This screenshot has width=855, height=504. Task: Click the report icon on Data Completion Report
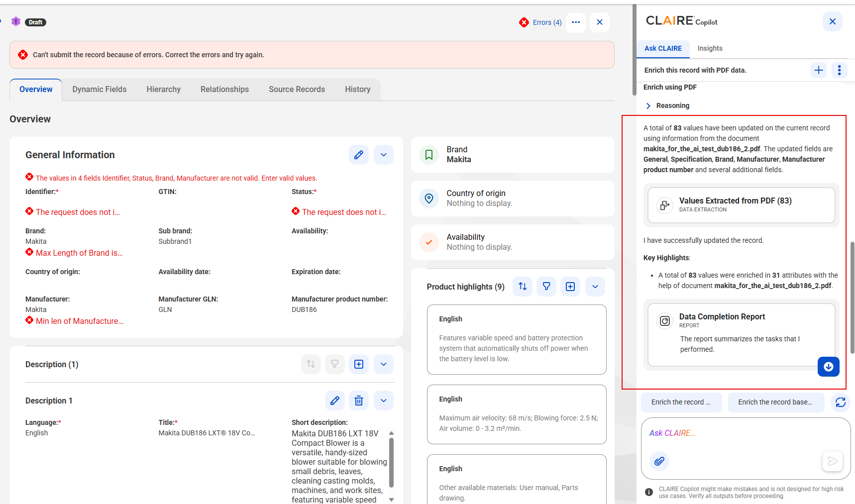[665, 321]
